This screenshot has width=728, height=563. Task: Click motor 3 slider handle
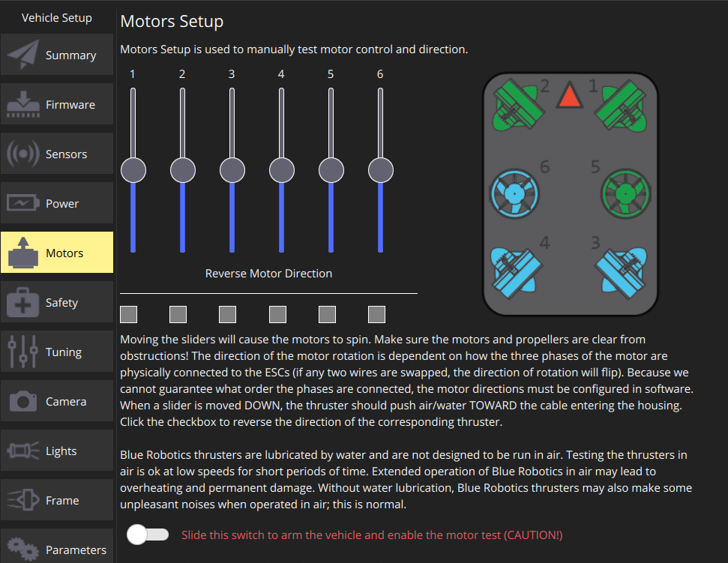tap(232, 169)
